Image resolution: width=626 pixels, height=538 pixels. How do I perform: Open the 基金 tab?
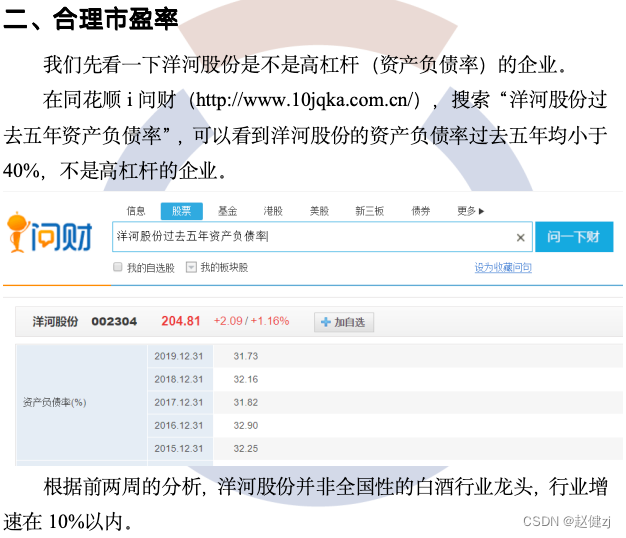228,211
